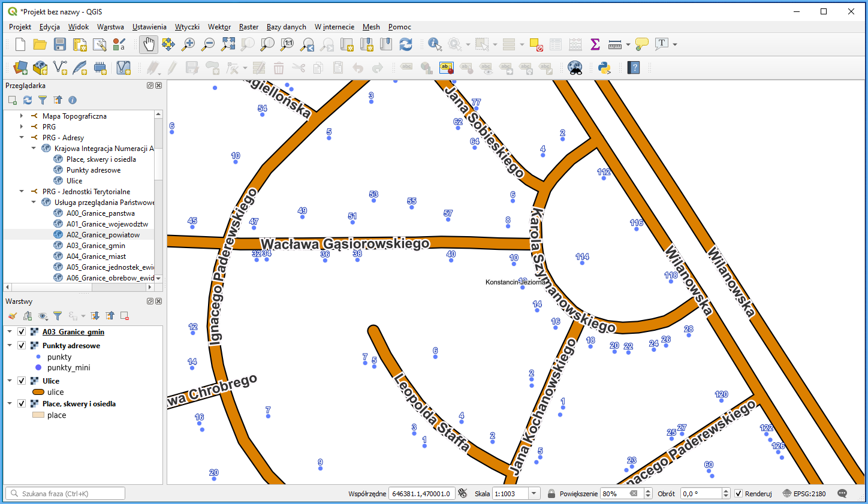Click the Zoom In magnifier tool
Image resolution: width=868 pixels, height=504 pixels.
[x=188, y=44]
